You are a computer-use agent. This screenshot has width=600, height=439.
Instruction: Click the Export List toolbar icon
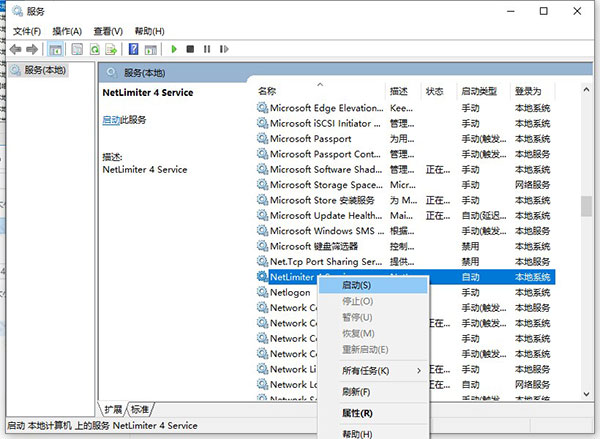pyautogui.click(x=112, y=49)
